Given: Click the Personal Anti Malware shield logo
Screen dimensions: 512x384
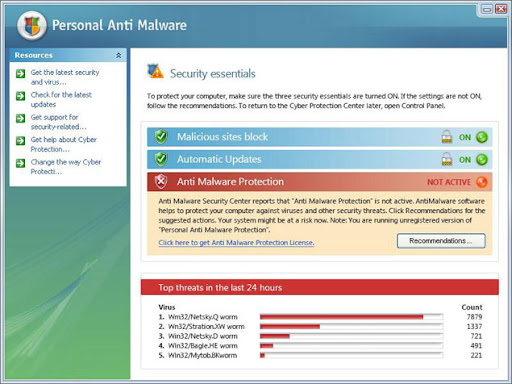Looking at the screenshot, I should 32,26.
